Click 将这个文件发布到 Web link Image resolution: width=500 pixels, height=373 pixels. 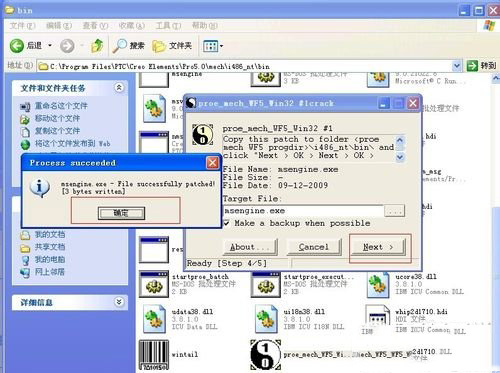tap(72, 144)
